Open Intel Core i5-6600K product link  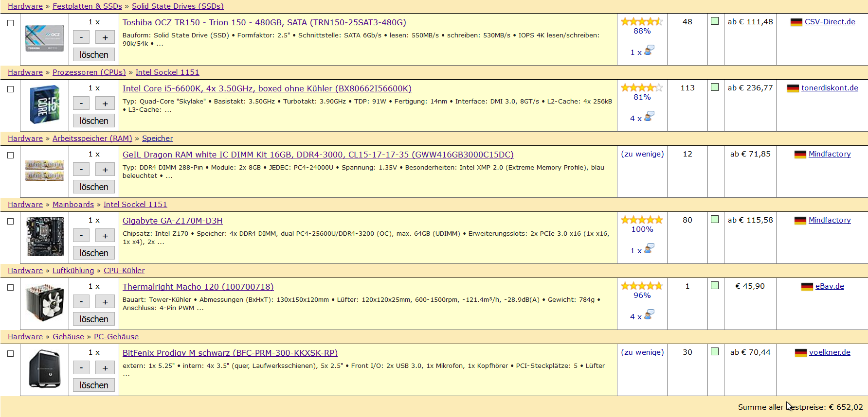point(267,88)
